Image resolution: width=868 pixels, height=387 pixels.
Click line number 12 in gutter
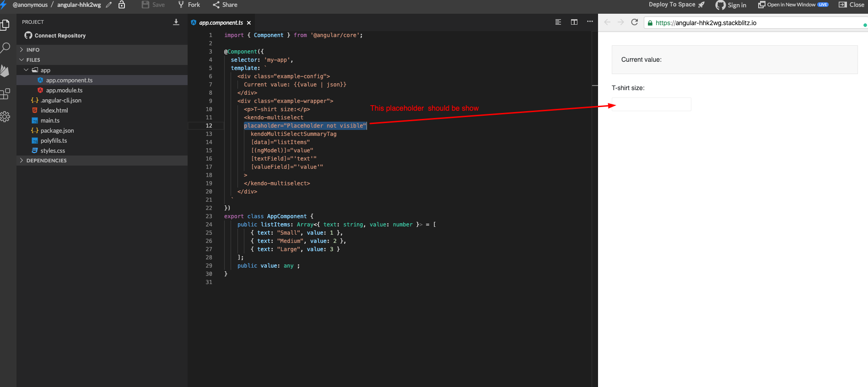click(209, 126)
